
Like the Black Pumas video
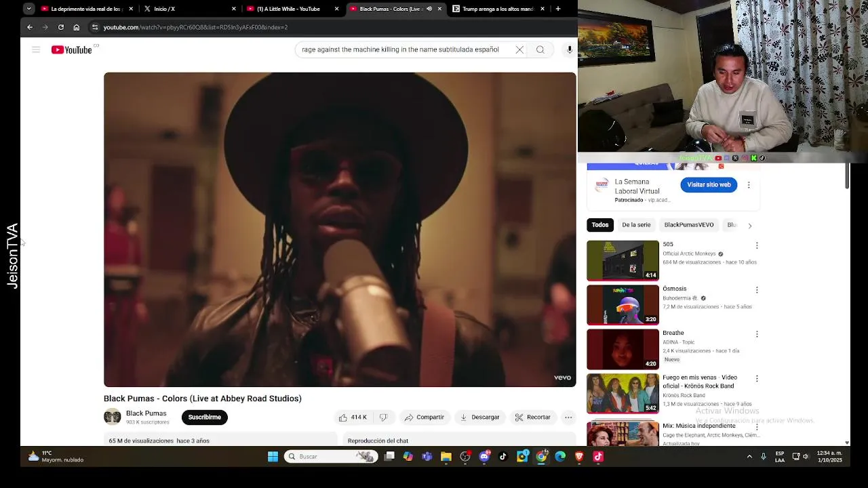(353, 418)
